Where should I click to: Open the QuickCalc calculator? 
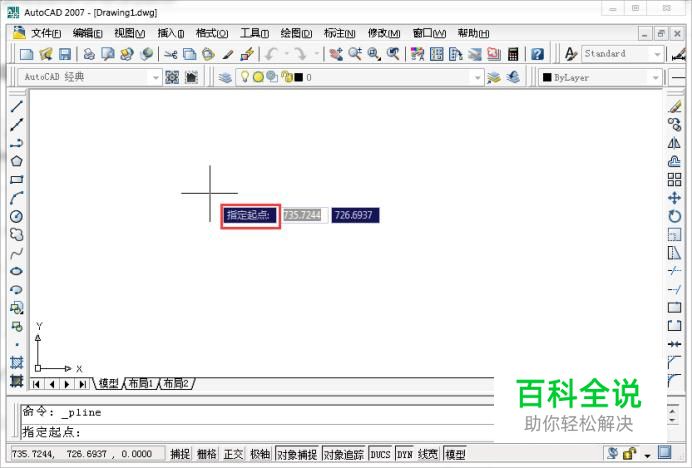click(513, 54)
